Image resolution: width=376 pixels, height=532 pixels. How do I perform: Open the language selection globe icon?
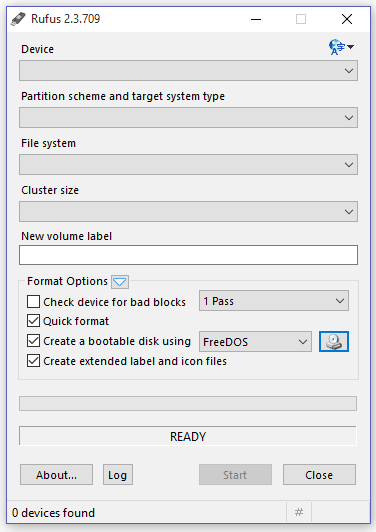pos(341,47)
